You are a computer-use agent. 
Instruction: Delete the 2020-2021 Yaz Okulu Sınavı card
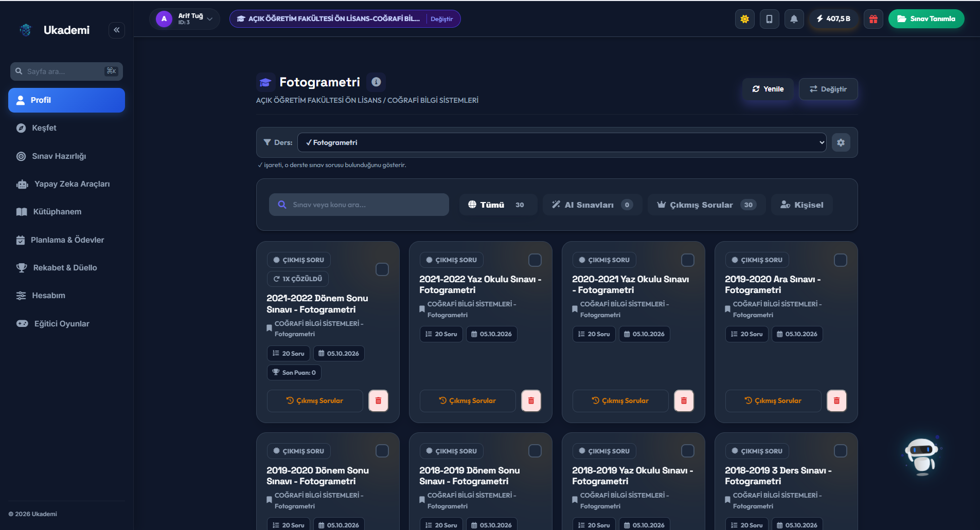click(x=684, y=401)
